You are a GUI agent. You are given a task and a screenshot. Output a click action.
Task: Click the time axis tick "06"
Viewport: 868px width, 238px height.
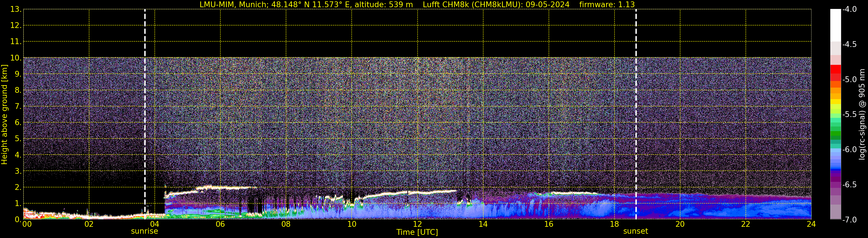(x=220, y=224)
